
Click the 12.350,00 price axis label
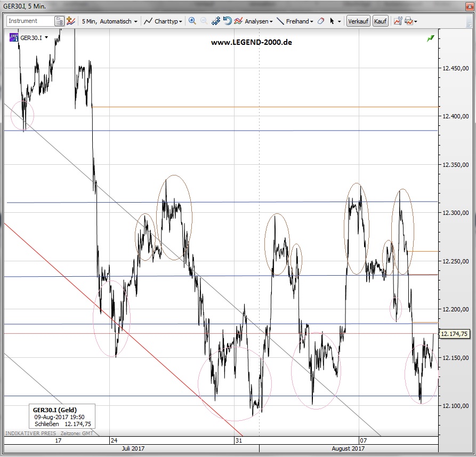click(455, 165)
